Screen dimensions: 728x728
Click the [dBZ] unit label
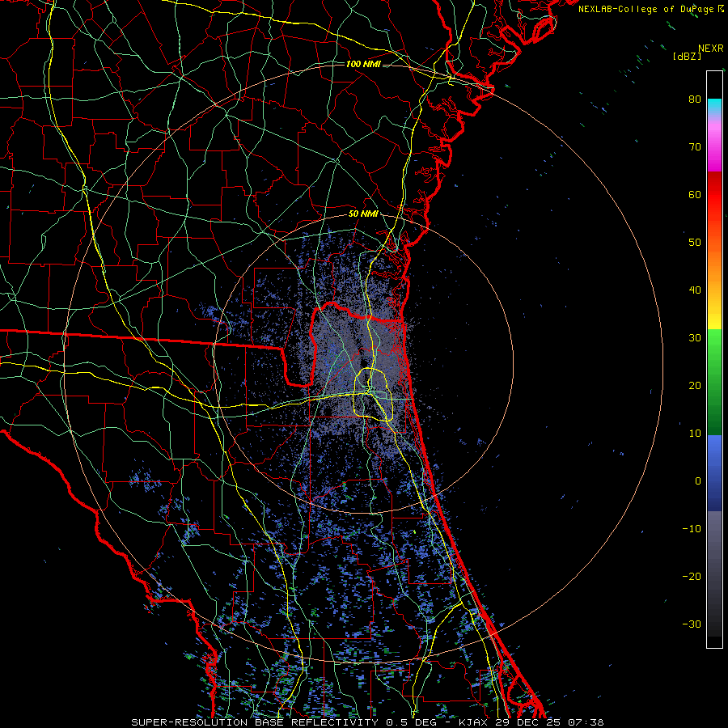(x=687, y=57)
